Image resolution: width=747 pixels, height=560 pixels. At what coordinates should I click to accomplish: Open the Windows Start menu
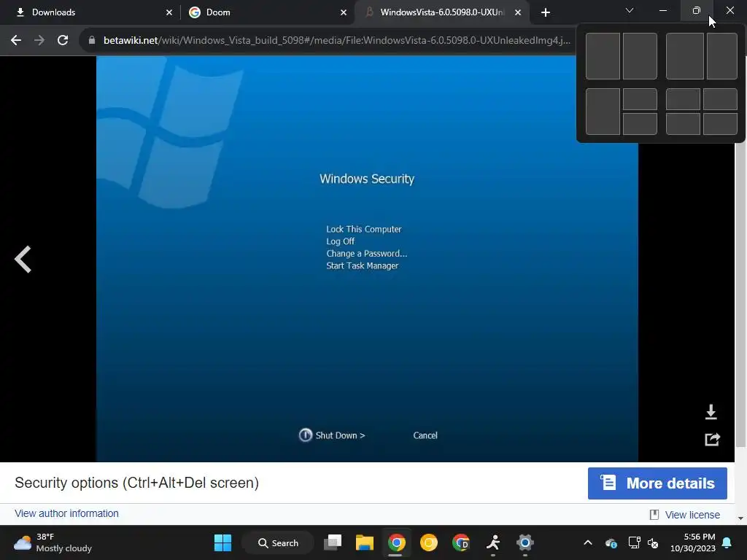[222, 542]
